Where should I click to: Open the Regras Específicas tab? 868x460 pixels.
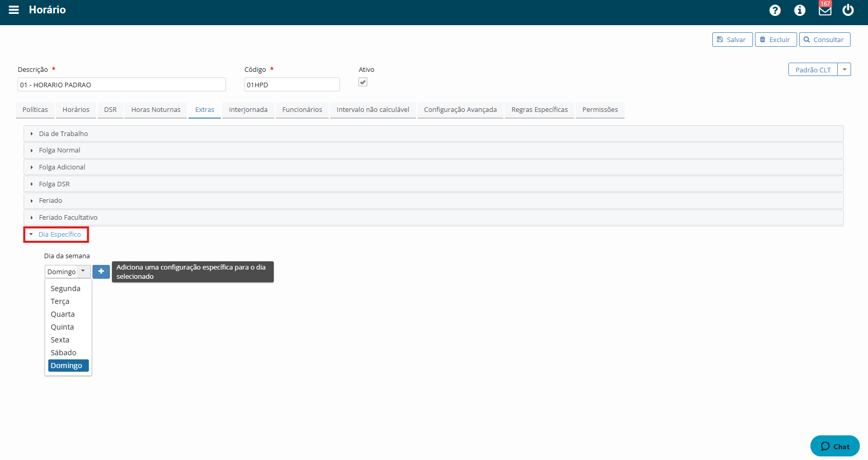(540, 110)
